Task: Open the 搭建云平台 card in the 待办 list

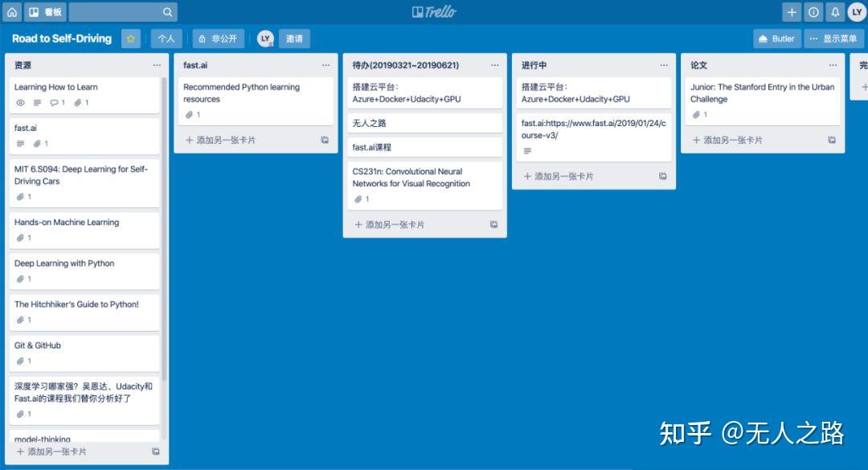Action: 424,92
